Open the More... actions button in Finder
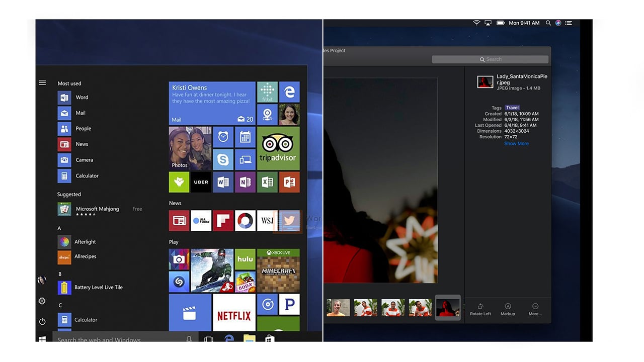 535,310
